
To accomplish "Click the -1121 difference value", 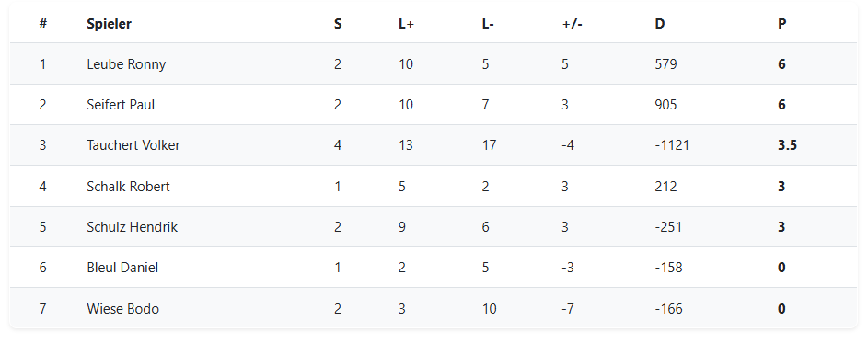I will pyautogui.click(x=672, y=145).
